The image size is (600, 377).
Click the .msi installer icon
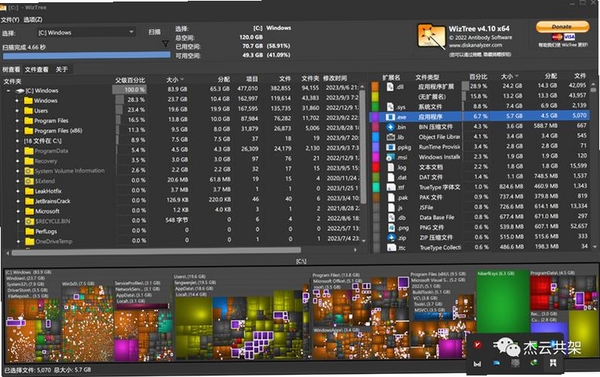390,157
